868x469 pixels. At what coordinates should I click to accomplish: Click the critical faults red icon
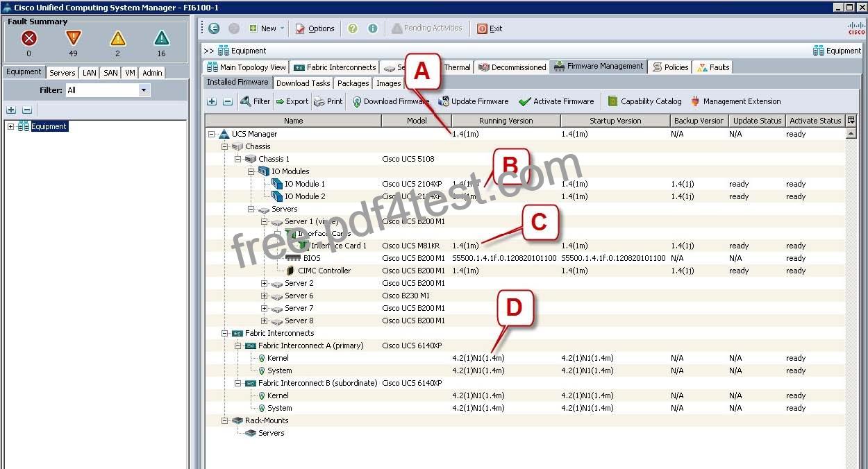(x=28, y=38)
